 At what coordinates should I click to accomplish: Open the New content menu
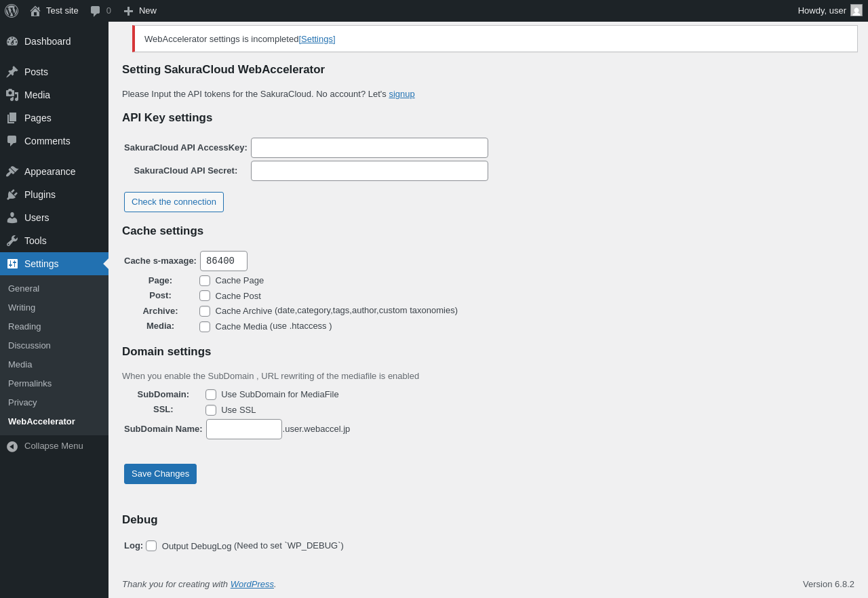click(140, 11)
